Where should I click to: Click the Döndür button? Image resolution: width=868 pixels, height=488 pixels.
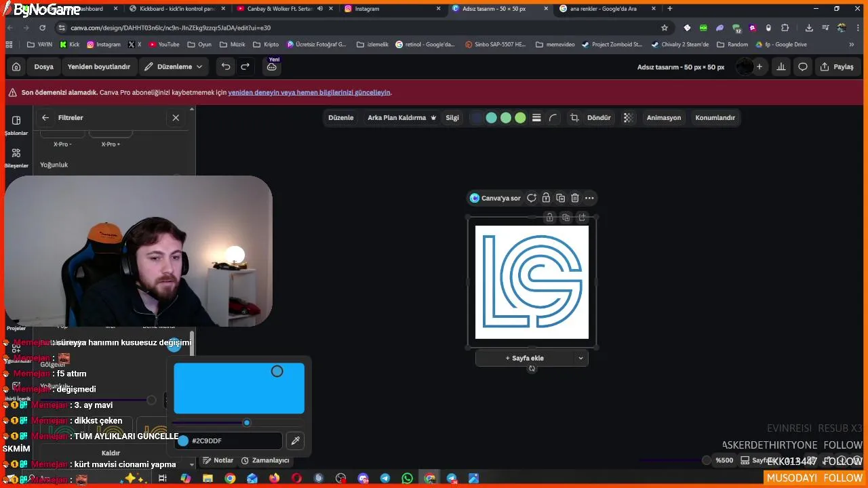tap(599, 117)
